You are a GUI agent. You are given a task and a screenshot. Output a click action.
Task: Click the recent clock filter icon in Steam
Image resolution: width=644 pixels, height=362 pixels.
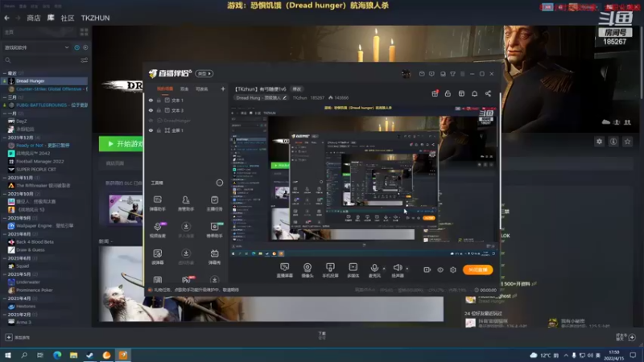click(76, 47)
